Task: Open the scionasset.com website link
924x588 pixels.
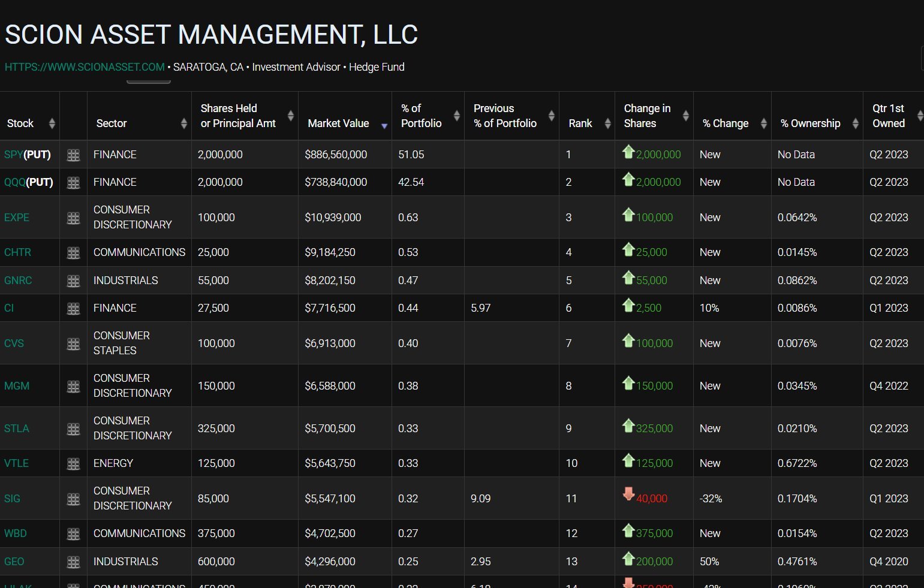Action: [x=85, y=67]
